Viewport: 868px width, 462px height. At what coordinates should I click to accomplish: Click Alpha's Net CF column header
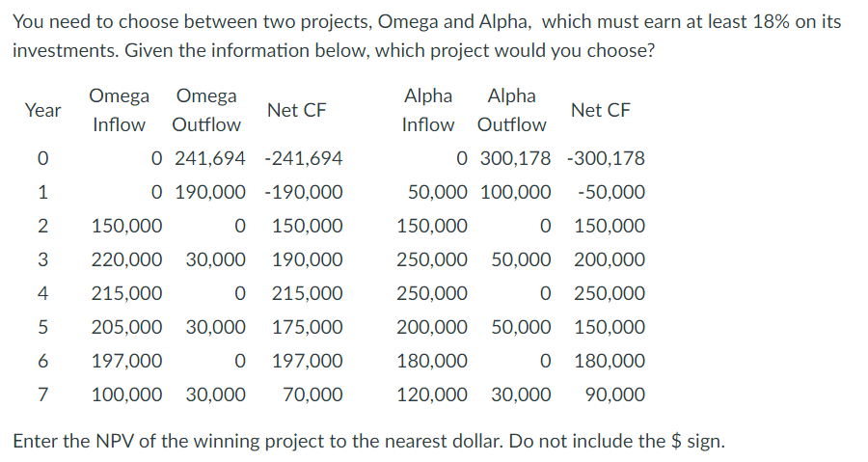[600, 110]
